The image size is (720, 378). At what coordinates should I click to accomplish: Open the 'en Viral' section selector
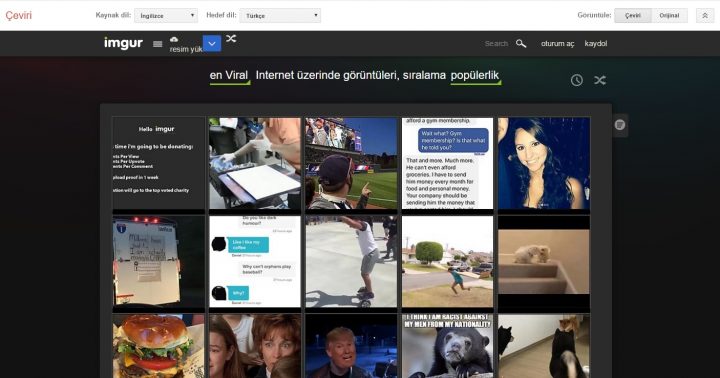229,75
